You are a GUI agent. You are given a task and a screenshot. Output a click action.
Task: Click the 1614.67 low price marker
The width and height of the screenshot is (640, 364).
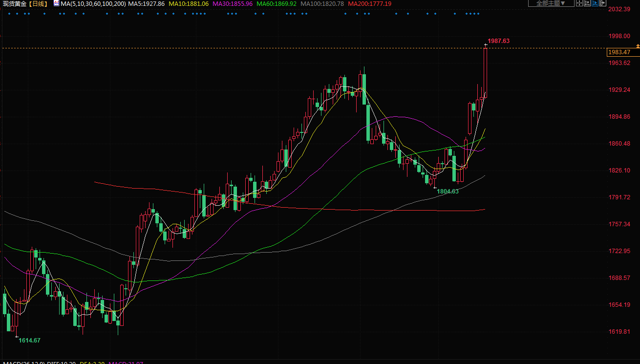point(29,341)
